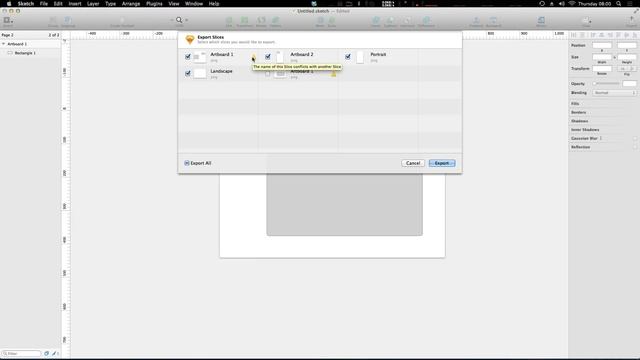
Task: Click the Portrait slice thumbnail
Action: point(360,57)
